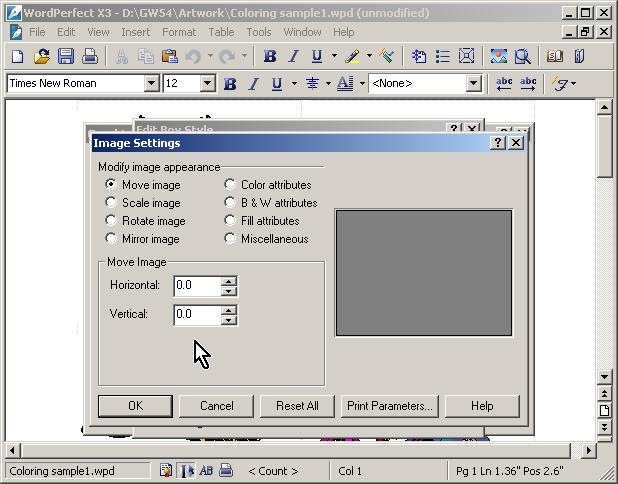Click the Zoom magnifier icon

523,56
